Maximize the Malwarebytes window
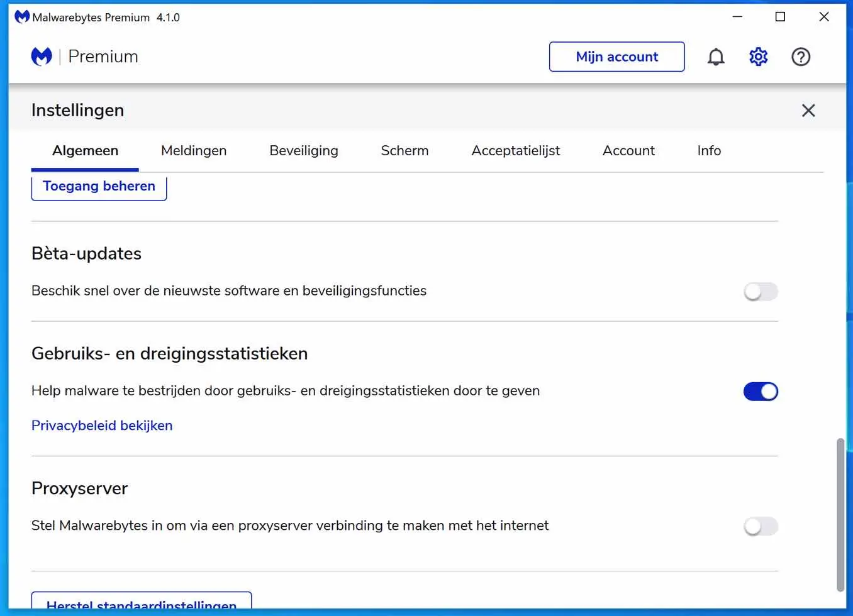The image size is (853, 616). click(780, 17)
